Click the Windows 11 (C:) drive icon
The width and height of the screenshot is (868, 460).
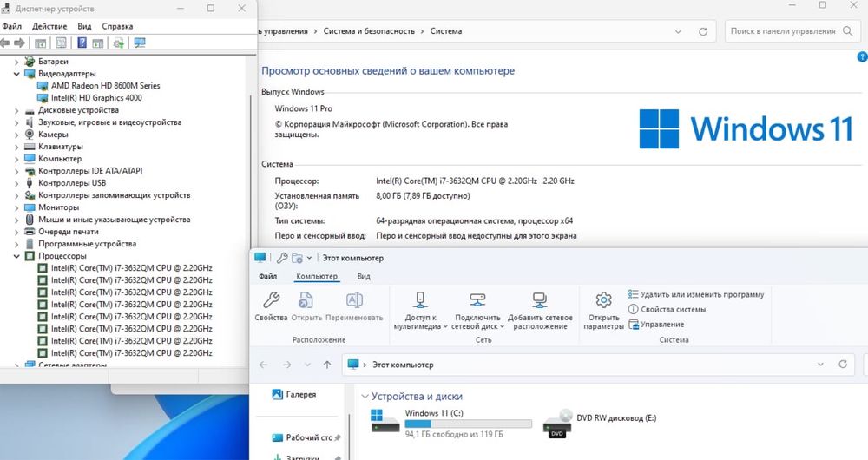[385, 421]
